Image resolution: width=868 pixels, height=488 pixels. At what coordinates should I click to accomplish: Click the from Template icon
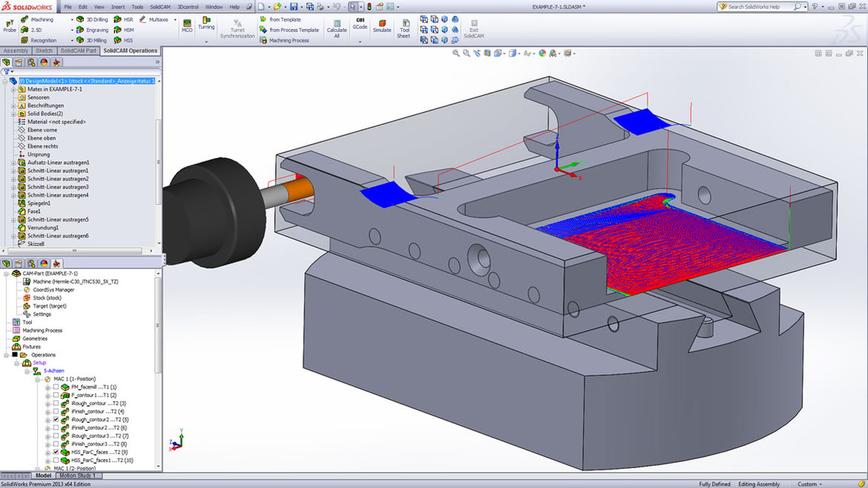[263, 19]
